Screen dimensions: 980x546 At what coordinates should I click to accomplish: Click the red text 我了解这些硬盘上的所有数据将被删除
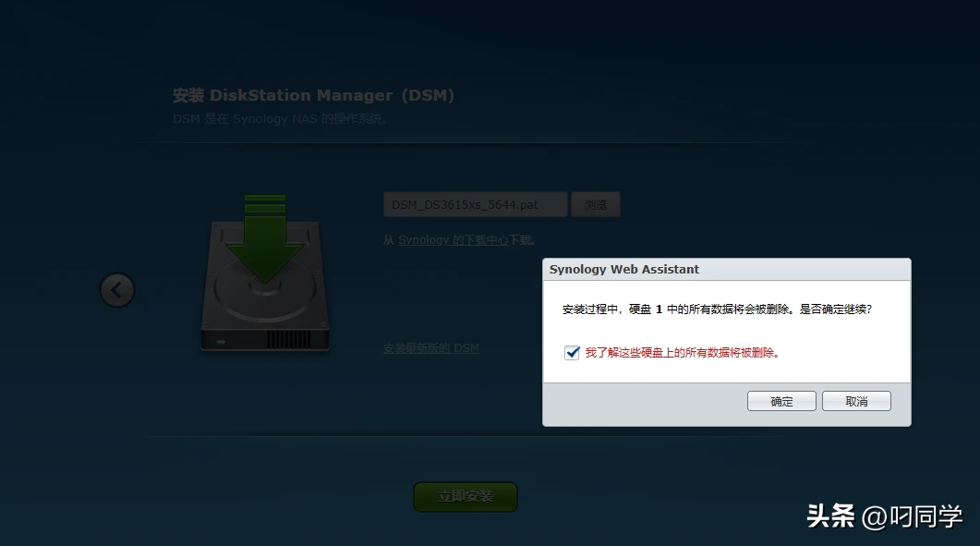click(683, 353)
